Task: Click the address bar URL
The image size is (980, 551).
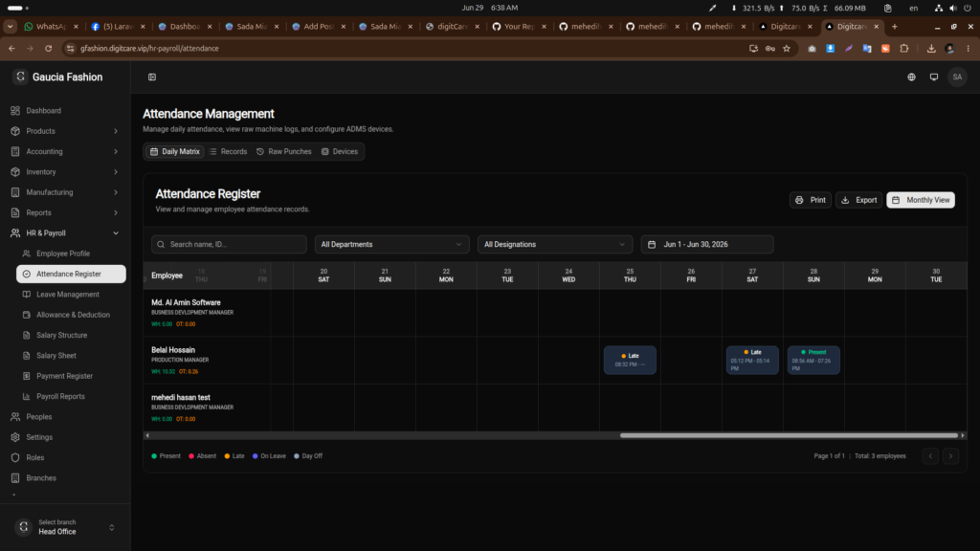Action: [x=149, y=48]
